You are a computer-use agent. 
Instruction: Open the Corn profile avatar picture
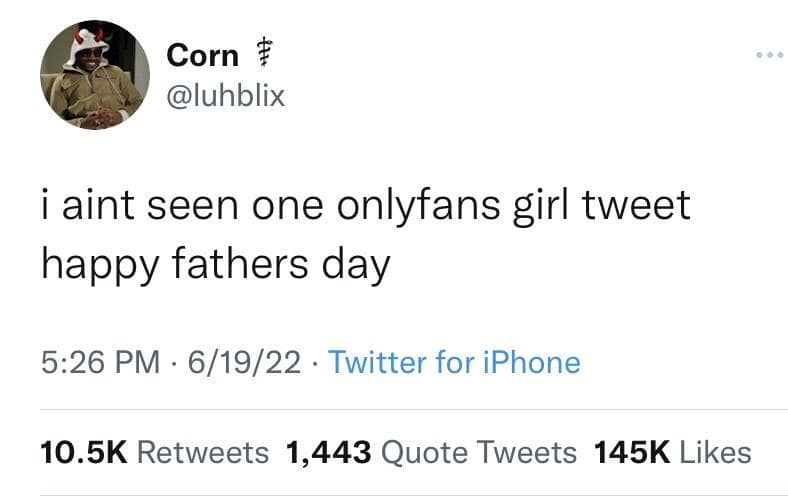point(95,75)
